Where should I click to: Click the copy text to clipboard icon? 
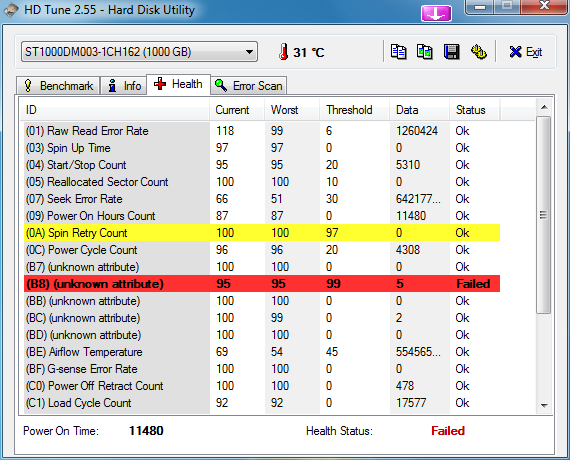[398, 52]
